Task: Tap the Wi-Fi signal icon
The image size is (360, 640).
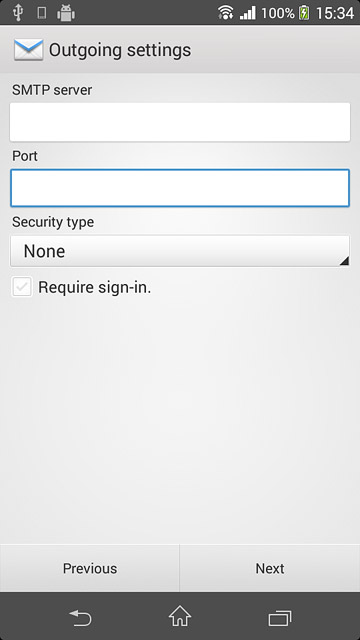Action: [x=225, y=13]
